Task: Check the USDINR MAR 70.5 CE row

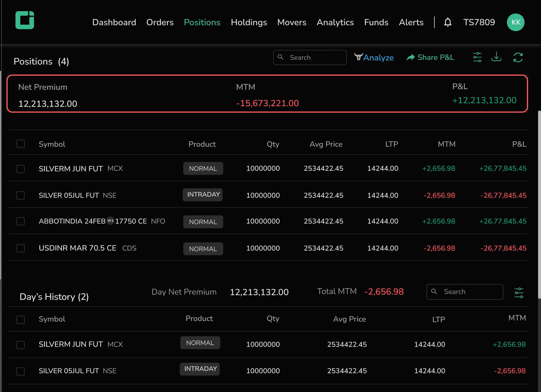Action: point(21,248)
